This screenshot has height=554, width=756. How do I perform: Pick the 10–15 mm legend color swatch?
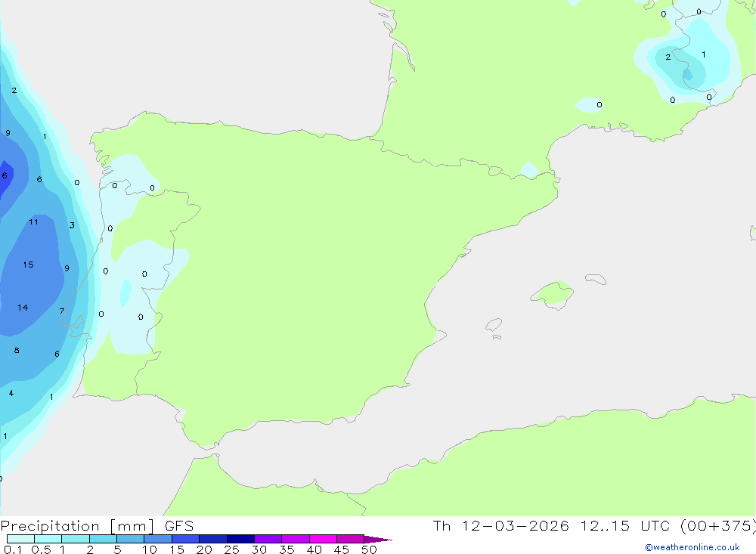[x=158, y=539]
